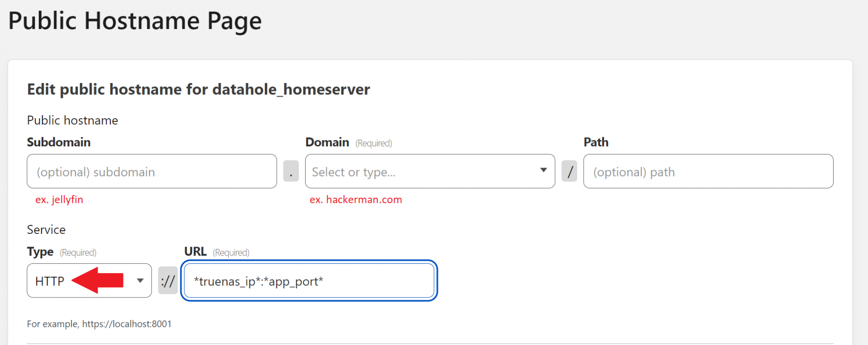Click the 'Public Hostname Page' title
Image resolution: width=868 pixels, height=345 pixels.
coord(135,21)
